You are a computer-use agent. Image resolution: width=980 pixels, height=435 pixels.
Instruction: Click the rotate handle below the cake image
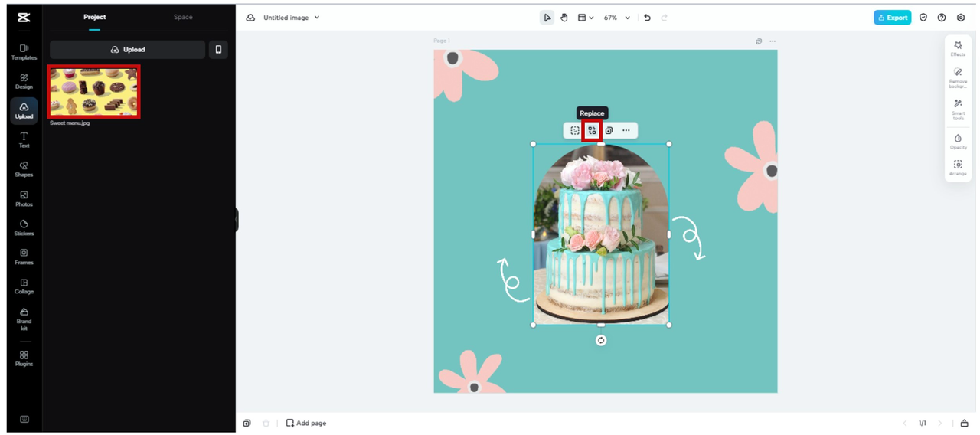(x=601, y=340)
